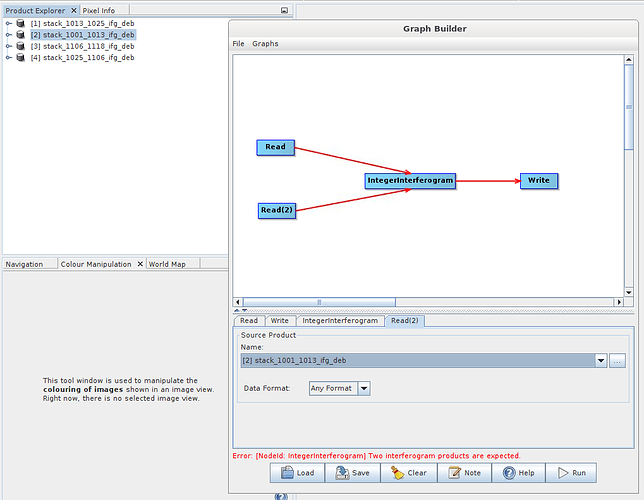Select [2] stack_1001_1013_ifg_deb product row
Image resolution: width=644 pixels, height=500 pixels.
[x=83, y=35]
